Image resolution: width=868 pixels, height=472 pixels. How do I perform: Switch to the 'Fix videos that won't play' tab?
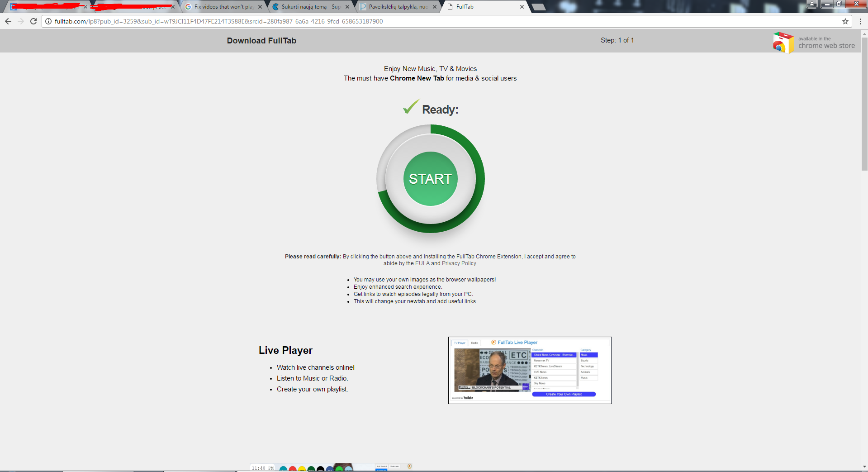pyautogui.click(x=223, y=7)
